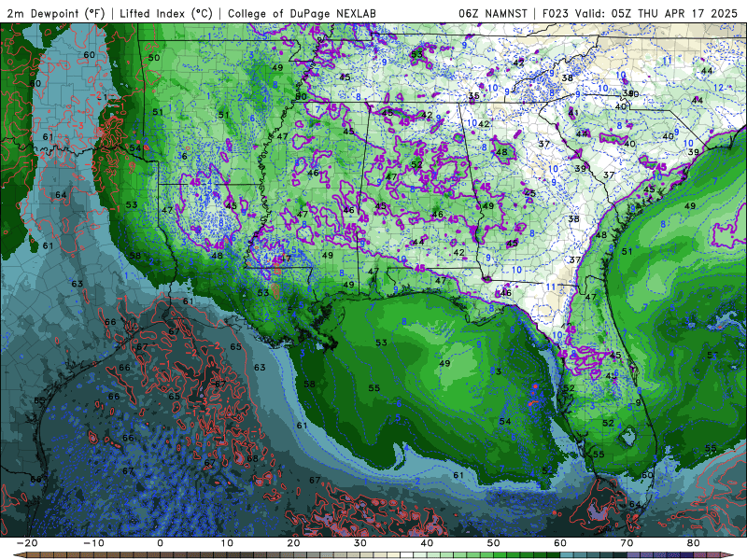Click the '10' color scale label
The height and width of the screenshot is (560, 747).
(227, 543)
